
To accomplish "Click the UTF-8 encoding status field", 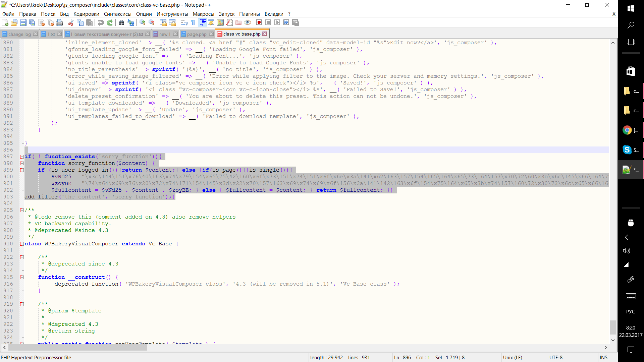I will pyautogui.click(x=556, y=358).
